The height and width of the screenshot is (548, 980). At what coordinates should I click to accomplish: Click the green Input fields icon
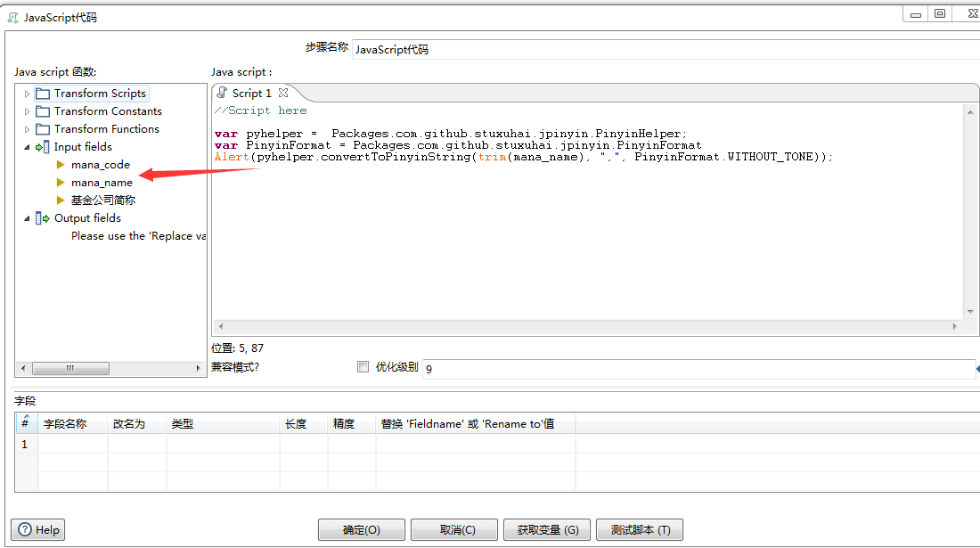[x=42, y=146]
